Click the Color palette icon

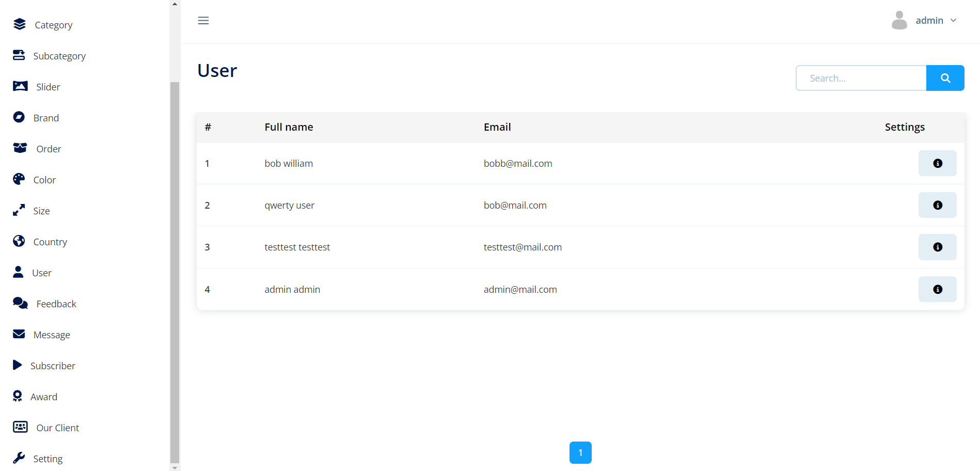[19, 179]
